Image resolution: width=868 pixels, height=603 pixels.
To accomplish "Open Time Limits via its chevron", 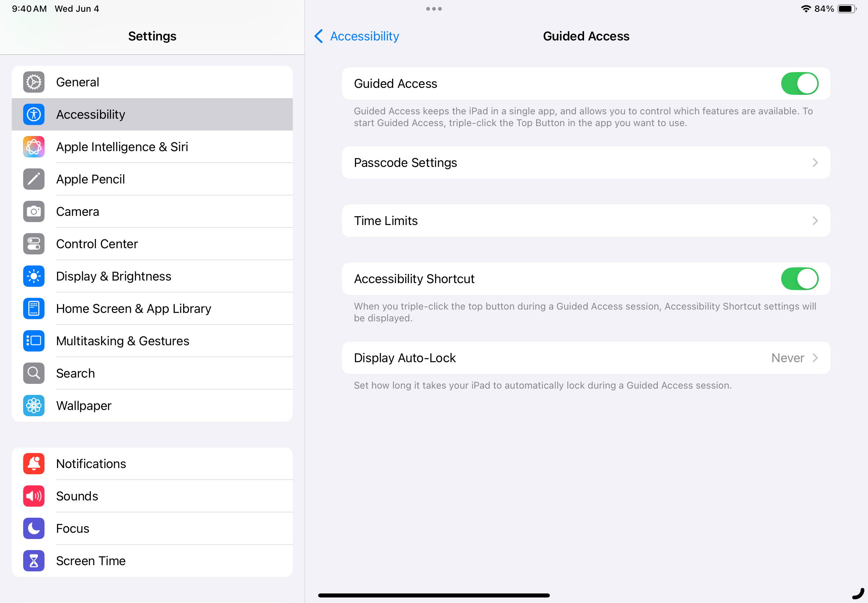I will (815, 221).
